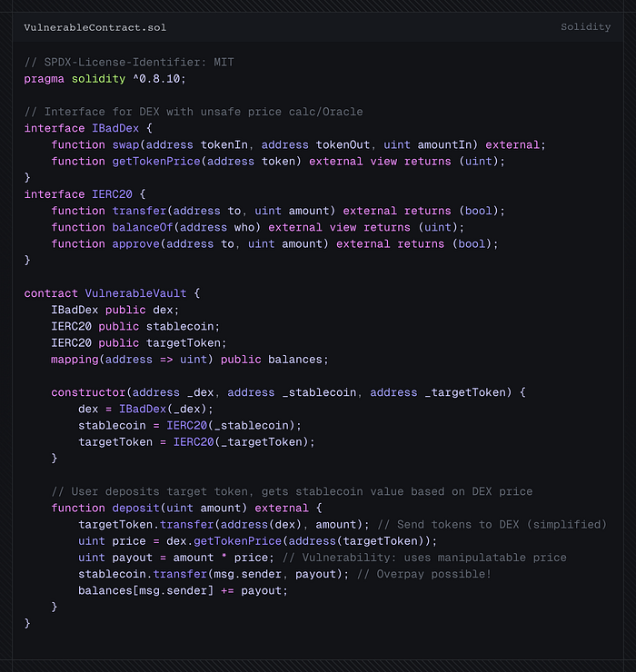Click the Solidity language label
This screenshot has width=636, height=672.
[x=585, y=26]
